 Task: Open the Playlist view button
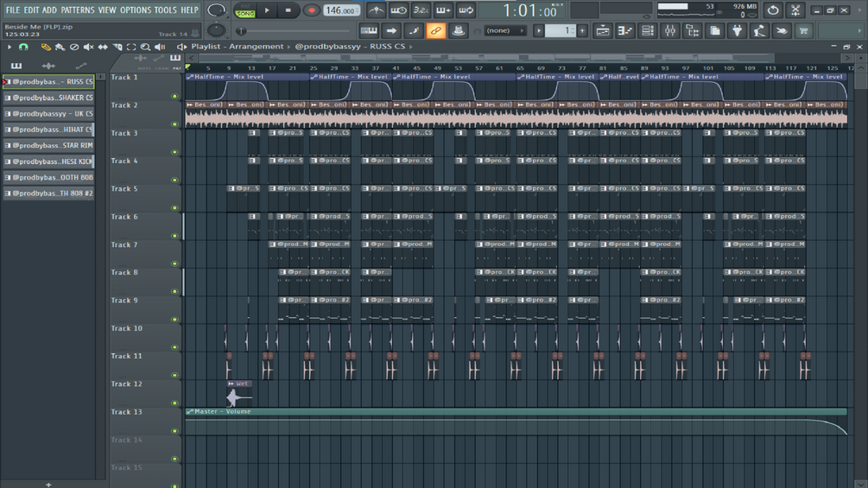(x=602, y=30)
